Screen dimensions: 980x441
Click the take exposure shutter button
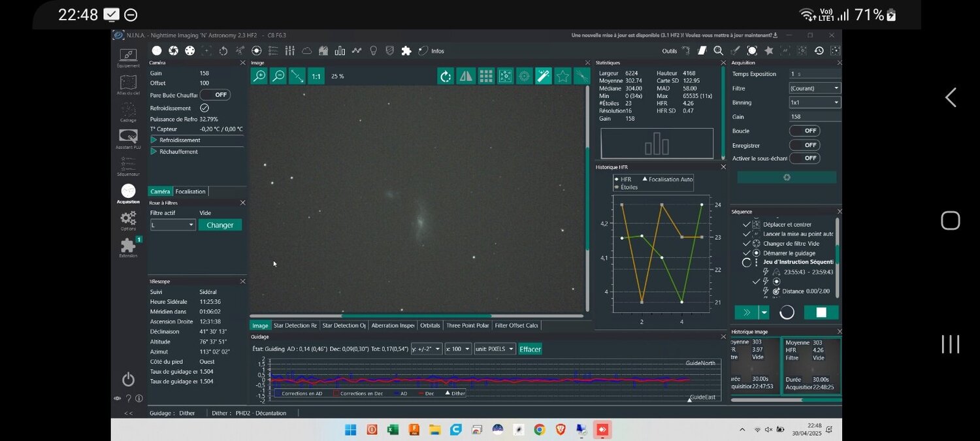coord(787,177)
